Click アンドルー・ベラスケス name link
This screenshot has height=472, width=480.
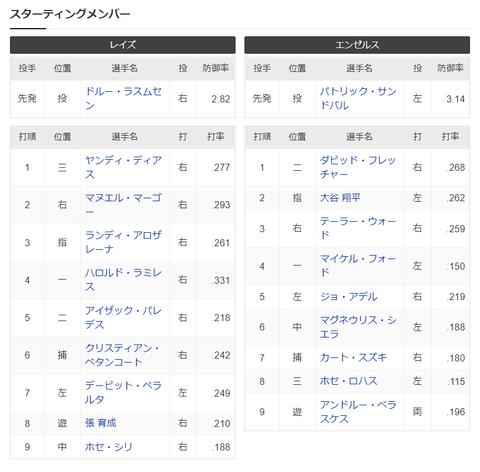coord(358,412)
